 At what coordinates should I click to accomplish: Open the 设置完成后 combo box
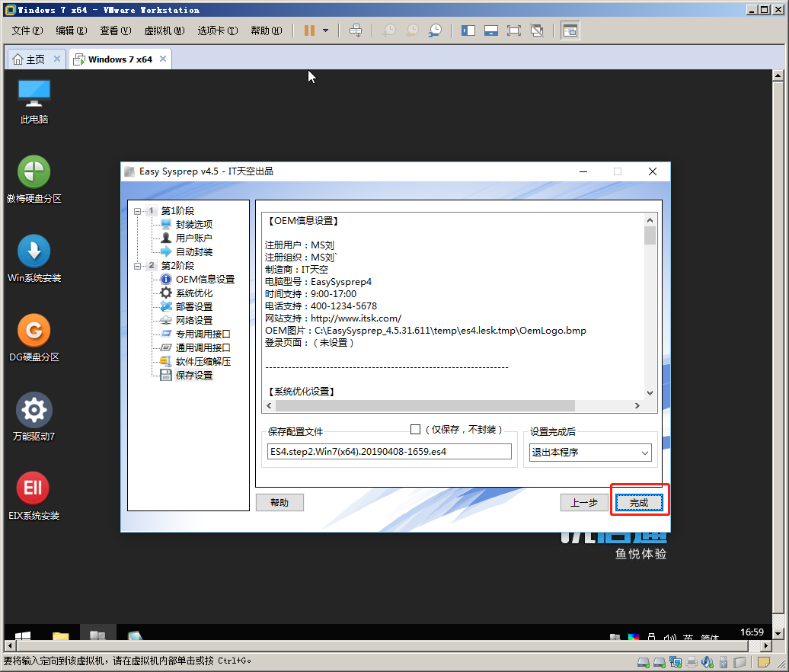(590, 452)
